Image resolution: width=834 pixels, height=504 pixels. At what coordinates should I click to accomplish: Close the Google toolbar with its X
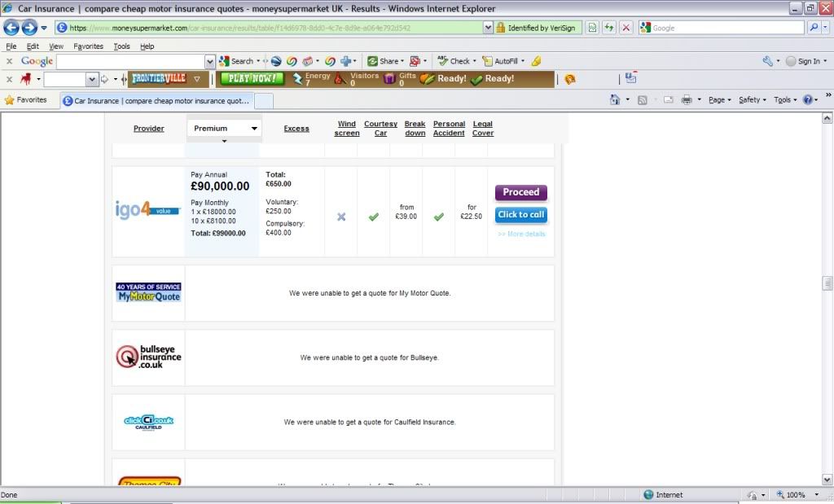click(x=9, y=61)
